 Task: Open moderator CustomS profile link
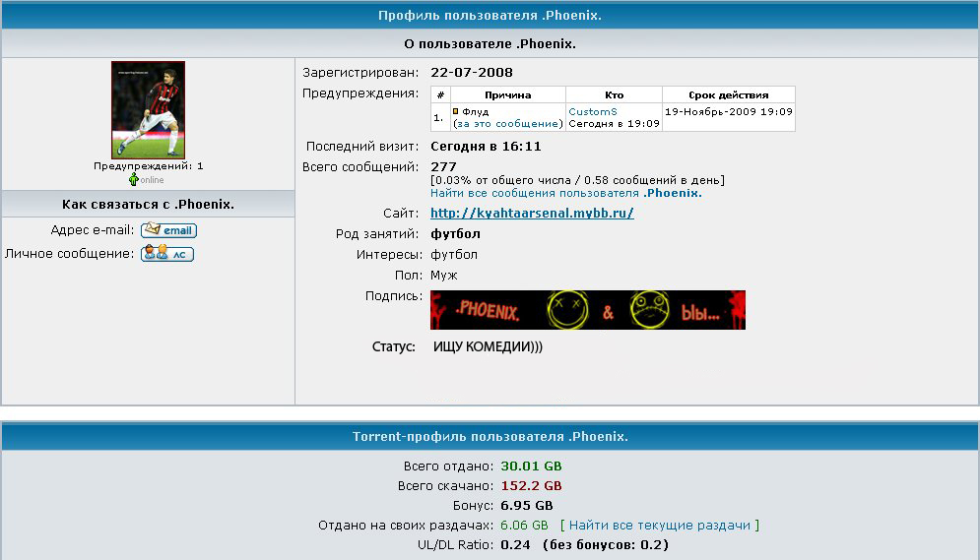(x=593, y=112)
